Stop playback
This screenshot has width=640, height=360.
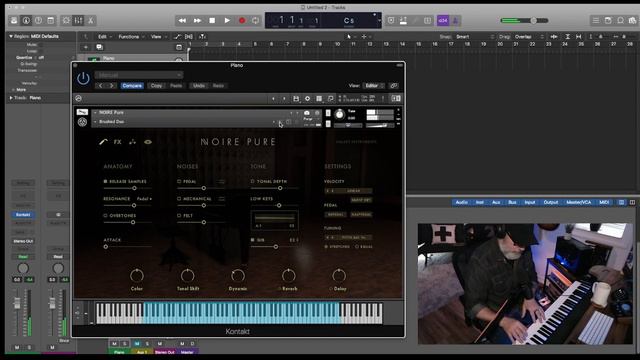[212, 20]
